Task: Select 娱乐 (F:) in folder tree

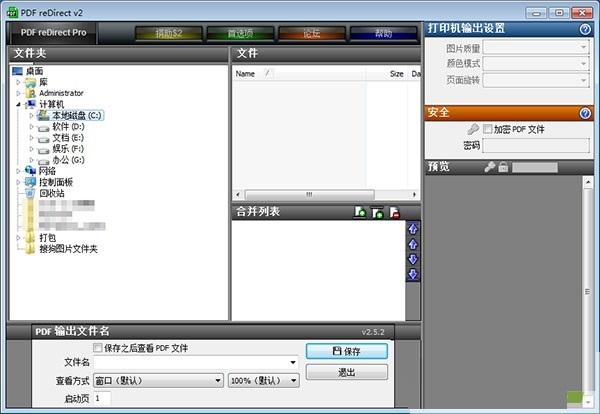Action: (68, 148)
